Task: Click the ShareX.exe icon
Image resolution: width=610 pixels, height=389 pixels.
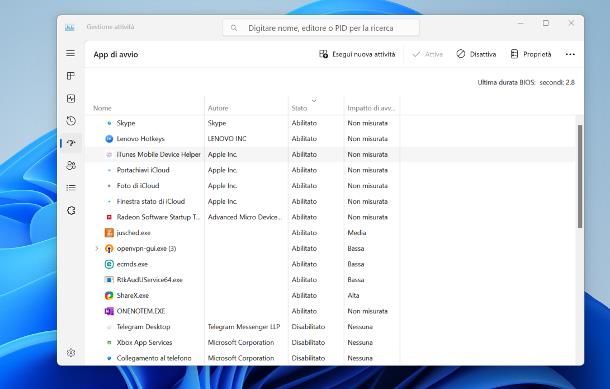Action: click(x=109, y=295)
